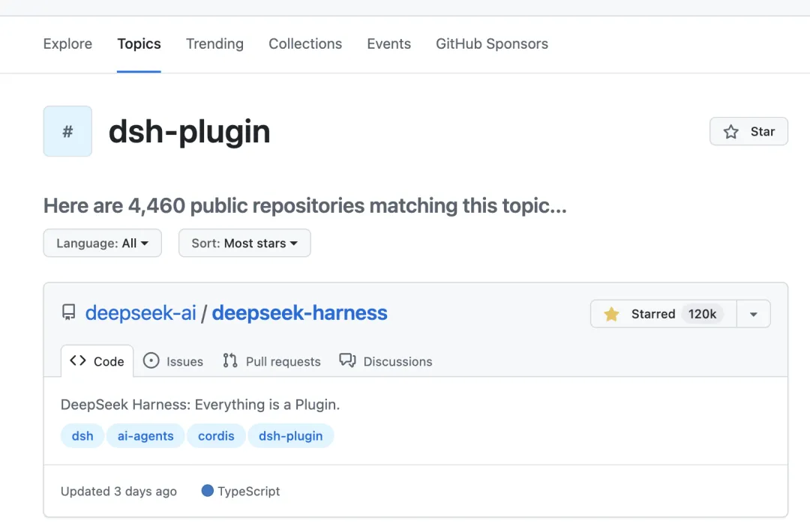This screenshot has height=532, width=810.
Task: Click the TypeScript language color dot
Action: (x=208, y=491)
